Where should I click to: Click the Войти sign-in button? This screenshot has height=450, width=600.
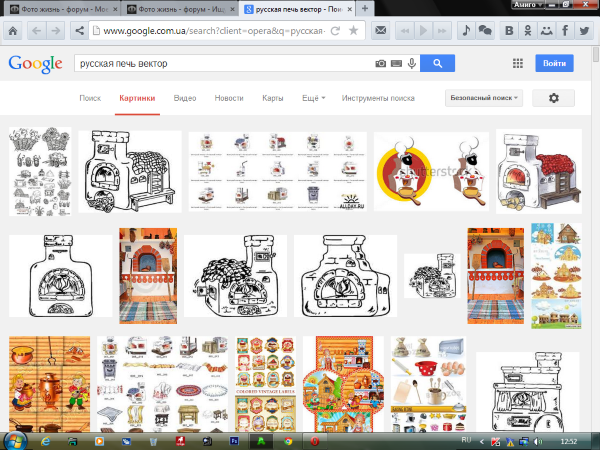(x=554, y=64)
